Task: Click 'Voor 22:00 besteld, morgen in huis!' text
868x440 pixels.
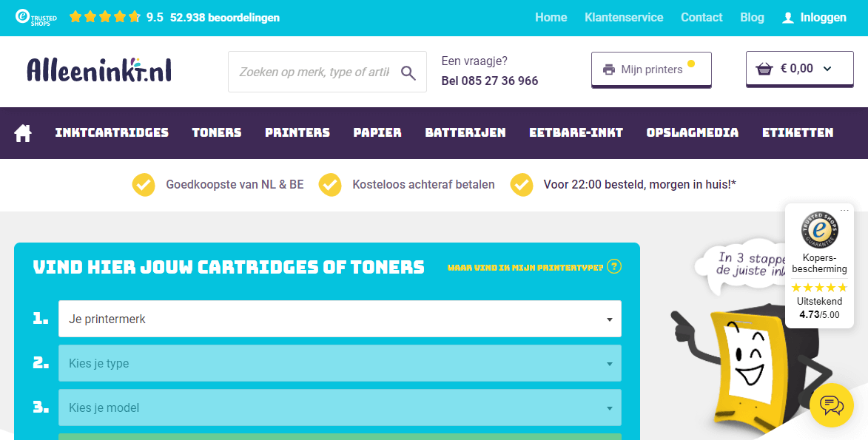Action: (x=640, y=185)
